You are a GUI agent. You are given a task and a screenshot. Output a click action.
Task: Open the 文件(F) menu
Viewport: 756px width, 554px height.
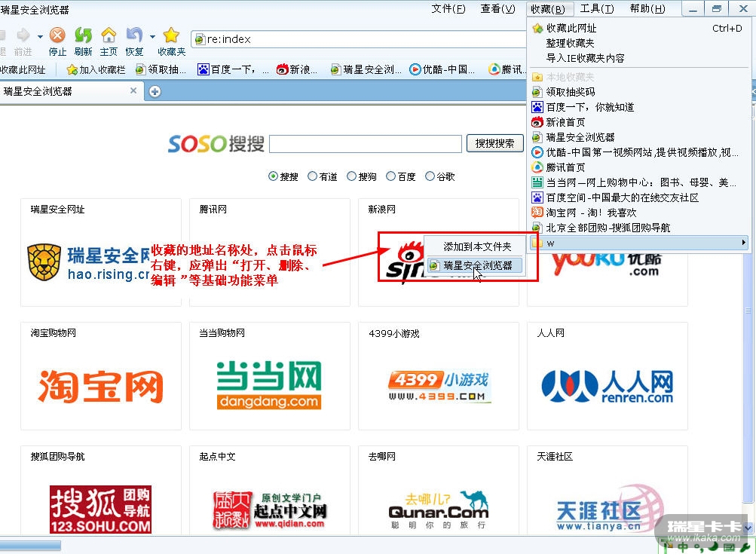[x=448, y=9]
